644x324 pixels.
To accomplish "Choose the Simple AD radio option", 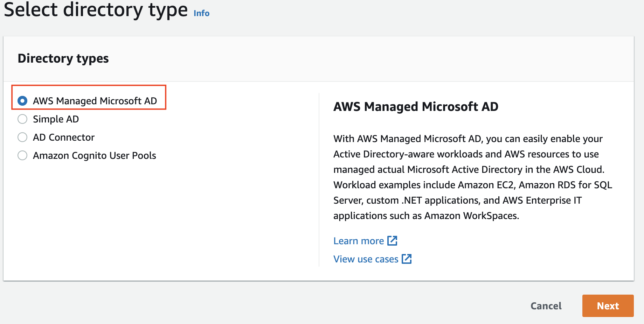I will 22,119.
